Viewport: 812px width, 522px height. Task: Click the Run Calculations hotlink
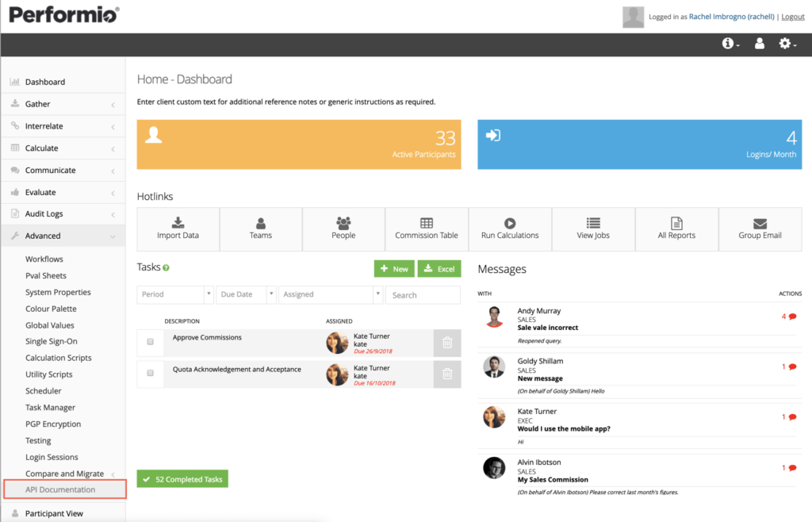(x=510, y=229)
